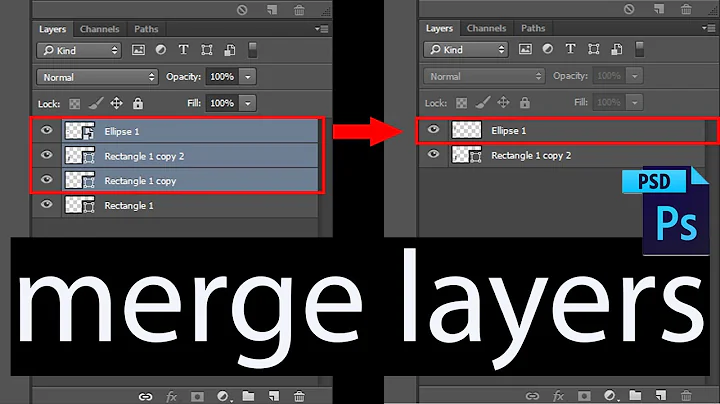
Task: Hide Rectangle 1 copy 2 in right panel
Action: (433, 154)
